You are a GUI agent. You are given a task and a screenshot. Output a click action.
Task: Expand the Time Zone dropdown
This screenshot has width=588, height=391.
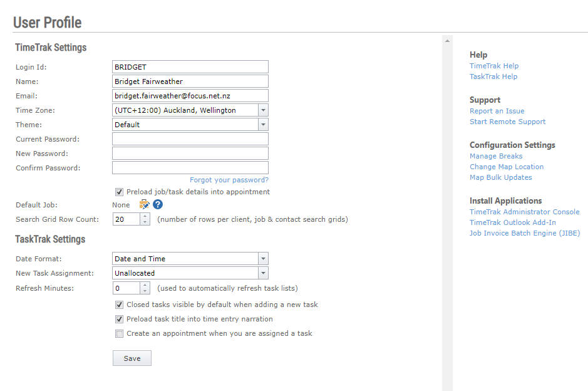pyautogui.click(x=263, y=110)
